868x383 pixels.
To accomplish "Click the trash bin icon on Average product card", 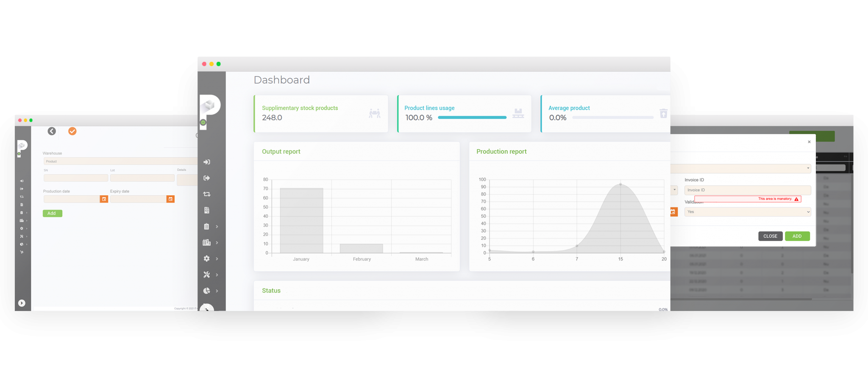I will click(x=664, y=113).
